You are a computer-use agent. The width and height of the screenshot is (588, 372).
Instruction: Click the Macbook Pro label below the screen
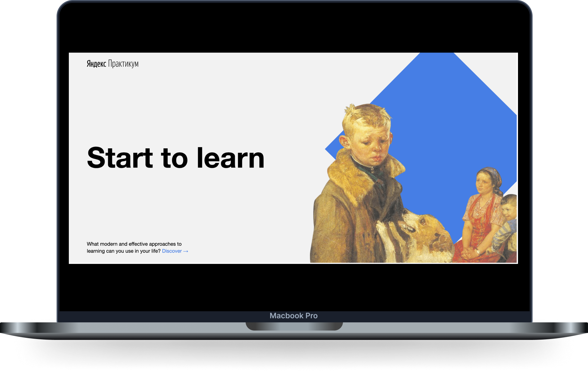[294, 316]
